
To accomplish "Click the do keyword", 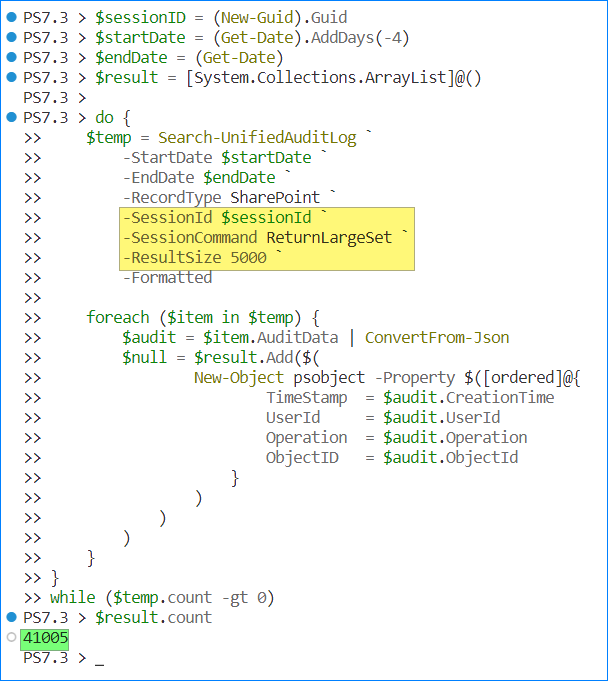I will click(x=104, y=118).
